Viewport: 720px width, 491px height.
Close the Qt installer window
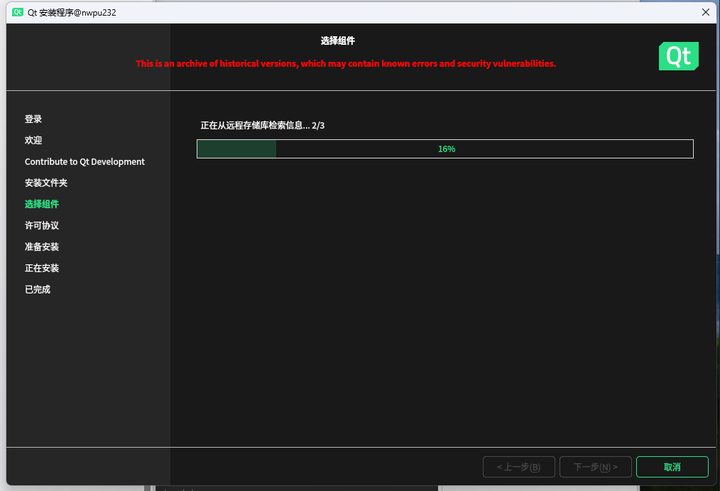706,10
